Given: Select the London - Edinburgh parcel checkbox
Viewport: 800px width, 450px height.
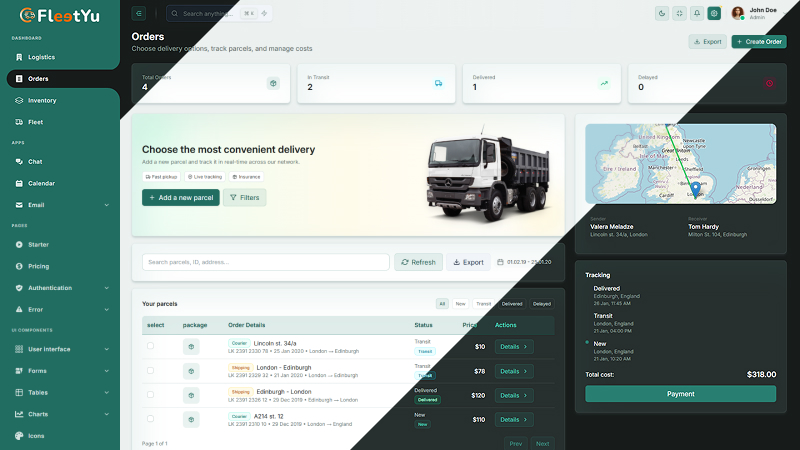Looking at the screenshot, I should 151,370.
